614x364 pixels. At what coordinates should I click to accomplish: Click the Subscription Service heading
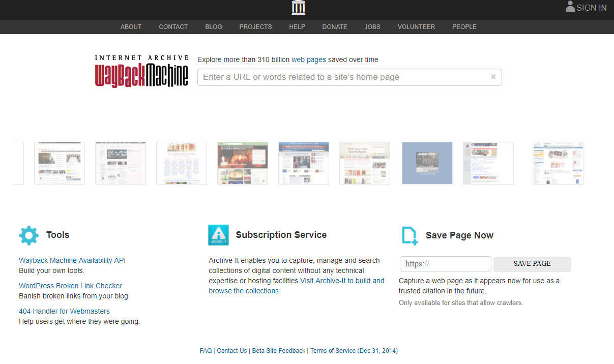(x=281, y=235)
